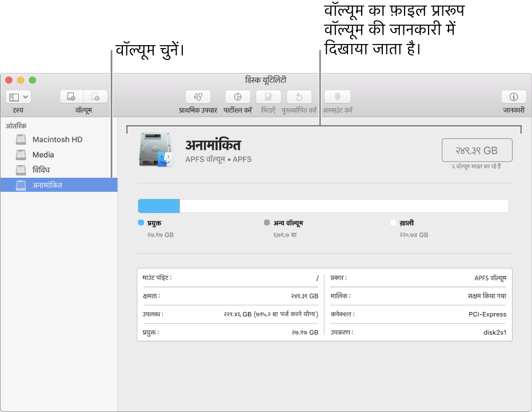Select Macintosh HD in sidebar
The width and height of the screenshot is (532, 412).
(59, 139)
